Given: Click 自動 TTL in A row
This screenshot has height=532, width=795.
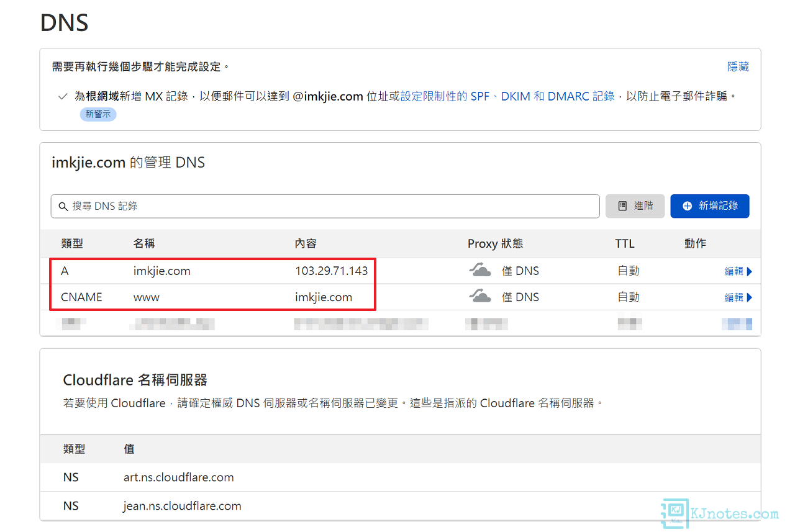Looking at the screenshot, I should [x=629, y=271].
